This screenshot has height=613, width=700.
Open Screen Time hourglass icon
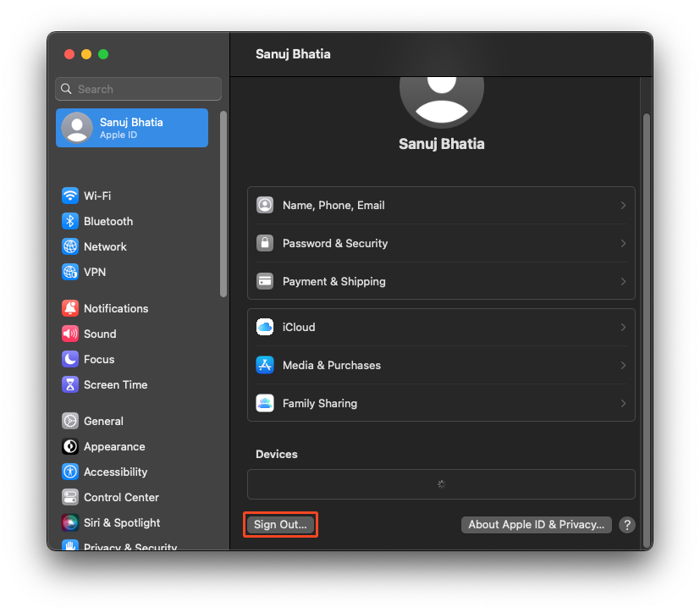point(70,384)
